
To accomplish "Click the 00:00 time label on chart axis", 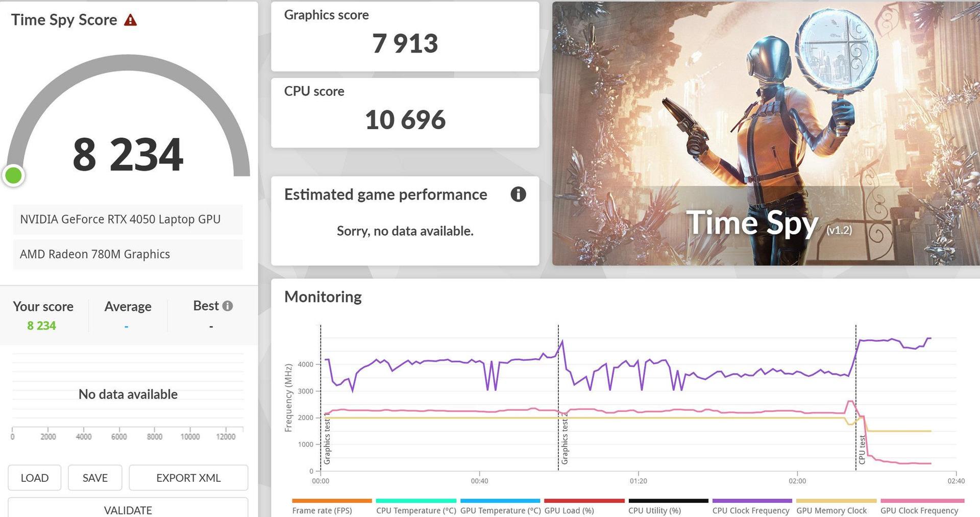I will tap(321, 481).
